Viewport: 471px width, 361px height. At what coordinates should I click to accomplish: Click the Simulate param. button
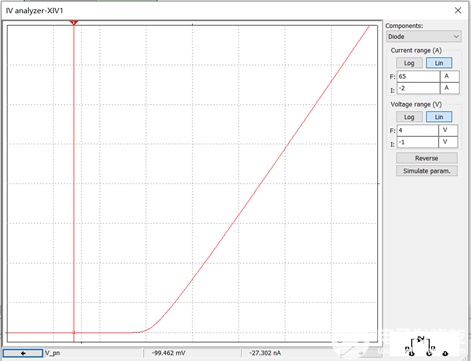click(x=427, y=171)
